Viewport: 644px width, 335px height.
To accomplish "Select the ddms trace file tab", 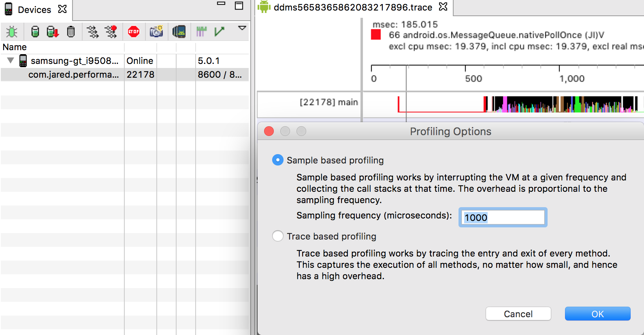I will coord(353,7).
